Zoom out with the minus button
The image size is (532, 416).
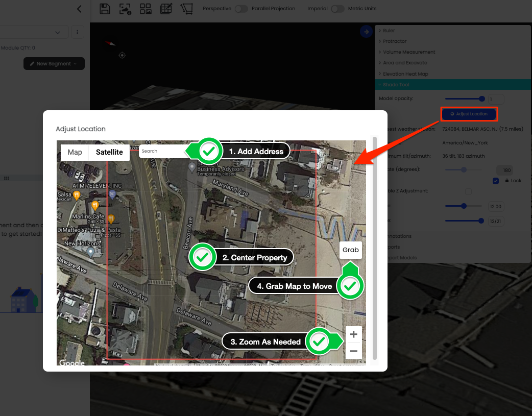click(353, 351)
